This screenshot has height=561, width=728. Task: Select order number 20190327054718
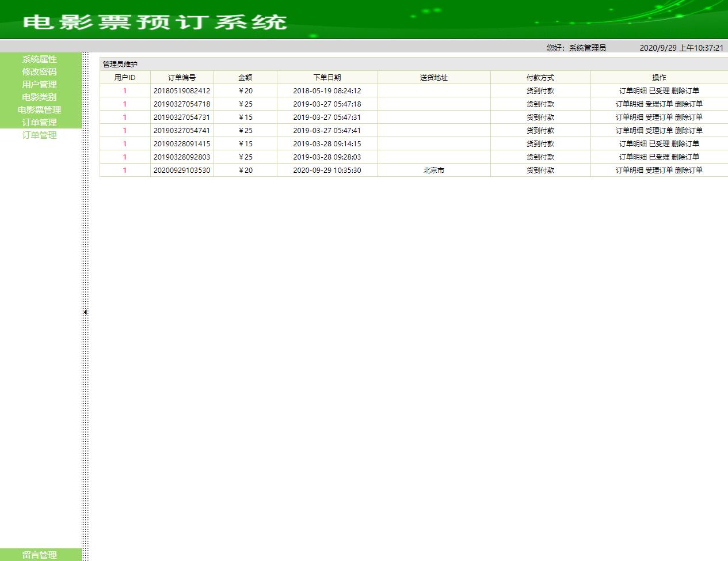[182, 104]
